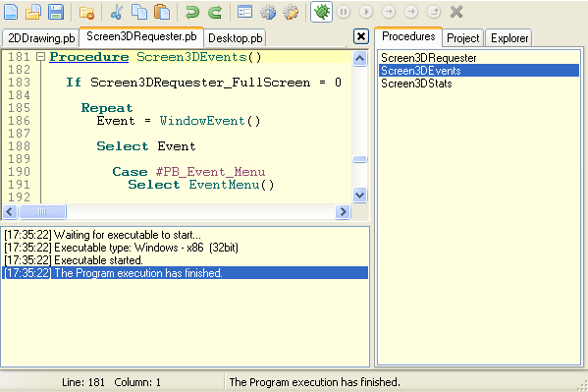Redo the last undone edit
The image size is (588, 392).
[215, 12]
